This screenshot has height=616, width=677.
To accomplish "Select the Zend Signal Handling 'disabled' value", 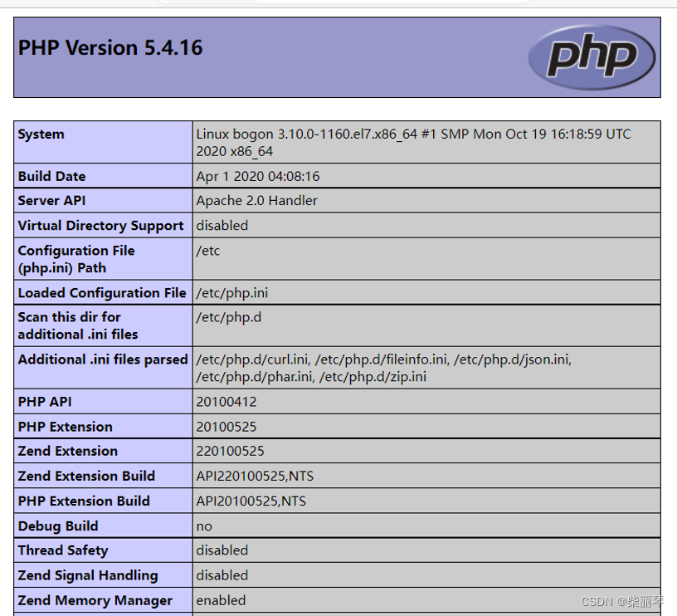I will [x=222, y=575].
